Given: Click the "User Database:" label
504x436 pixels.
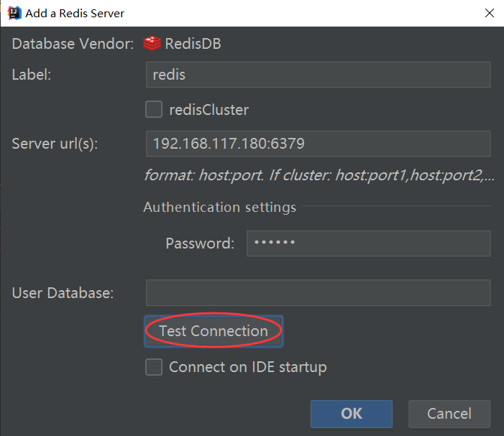Looking at the screenshot, I should pyautogui.click(x=63, y=293).
